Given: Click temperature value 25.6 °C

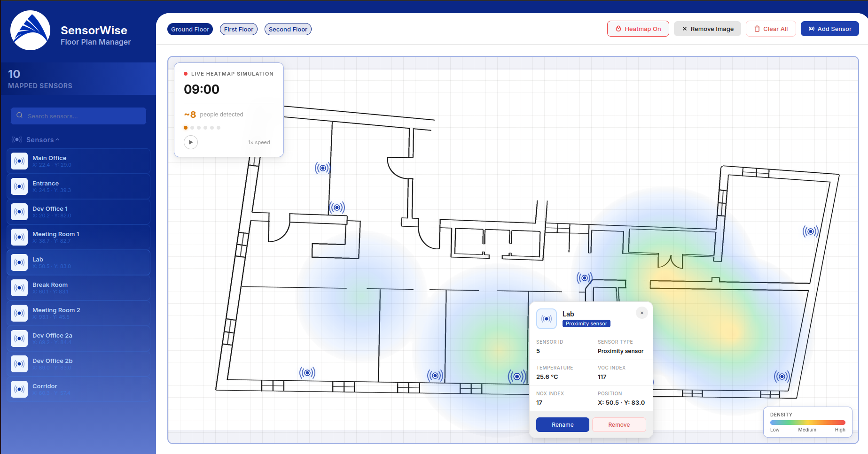Looking at the screenshot, I should point(547,377).
